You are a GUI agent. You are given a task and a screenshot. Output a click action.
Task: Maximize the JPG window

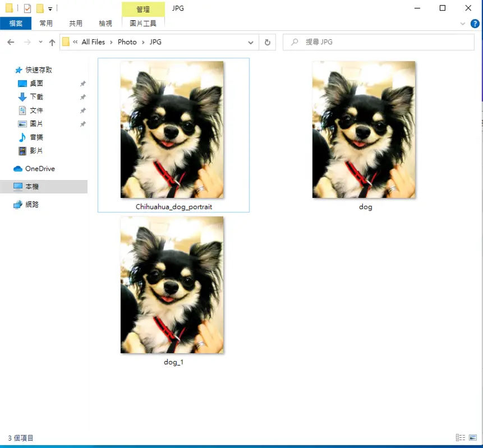pyautogui.click(x=443, y=8)
